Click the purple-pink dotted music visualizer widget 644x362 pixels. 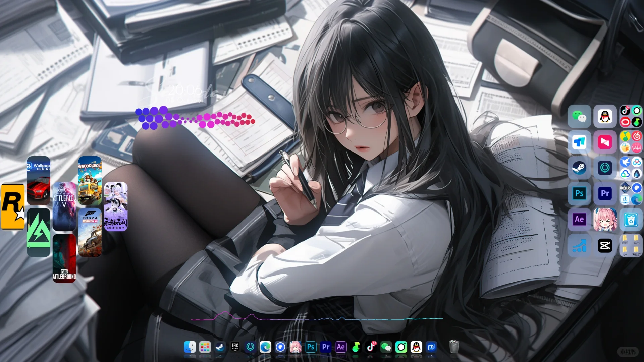195,118
